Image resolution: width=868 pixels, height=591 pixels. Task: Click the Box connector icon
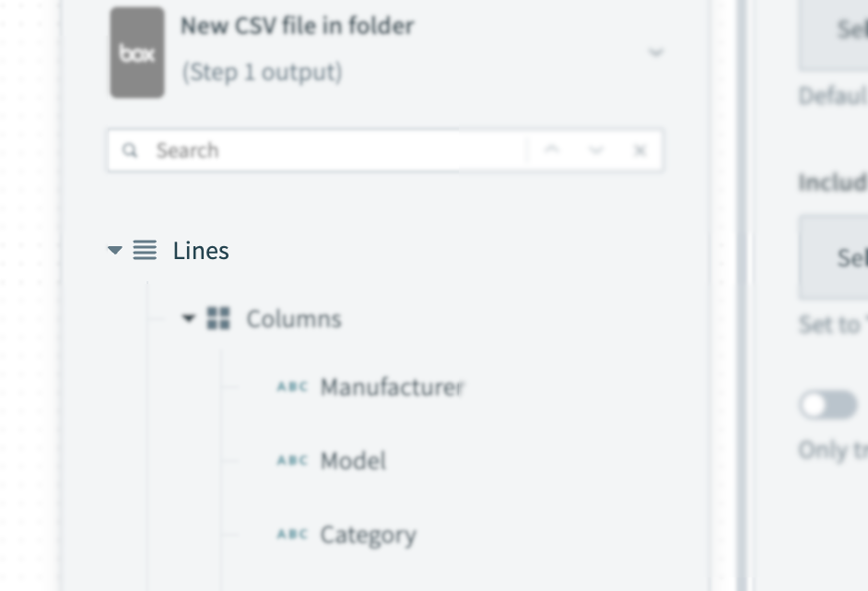click(136, 53)
